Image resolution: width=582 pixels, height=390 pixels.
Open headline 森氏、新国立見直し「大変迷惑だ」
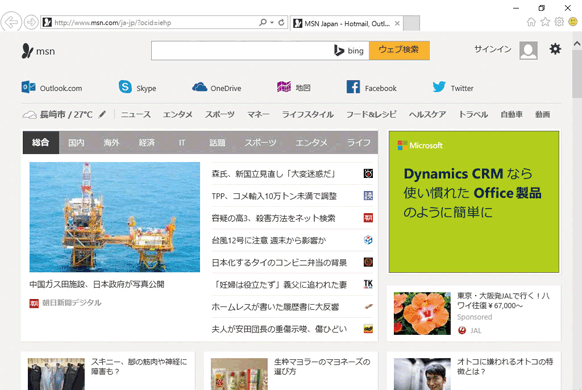274,174
